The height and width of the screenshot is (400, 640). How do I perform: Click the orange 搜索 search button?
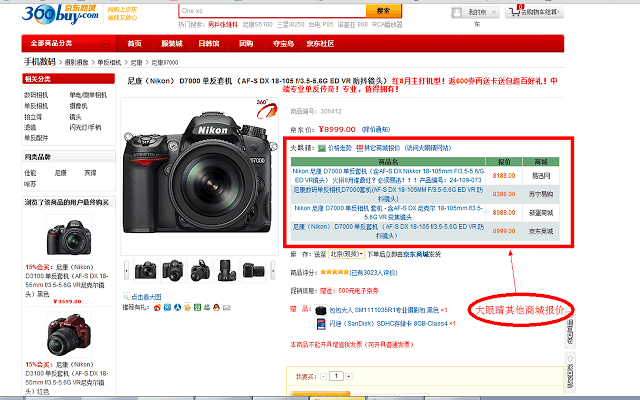click(x=383, y=11)
